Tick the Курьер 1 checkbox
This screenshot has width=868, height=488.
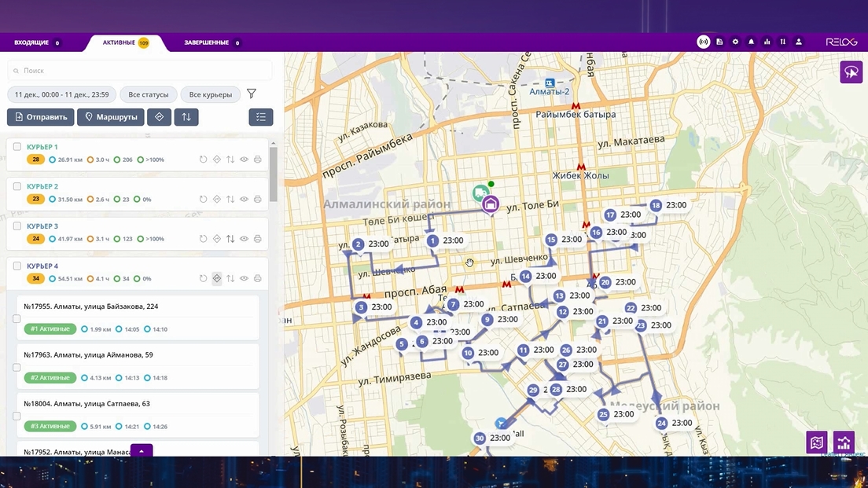tap(17, 147)
